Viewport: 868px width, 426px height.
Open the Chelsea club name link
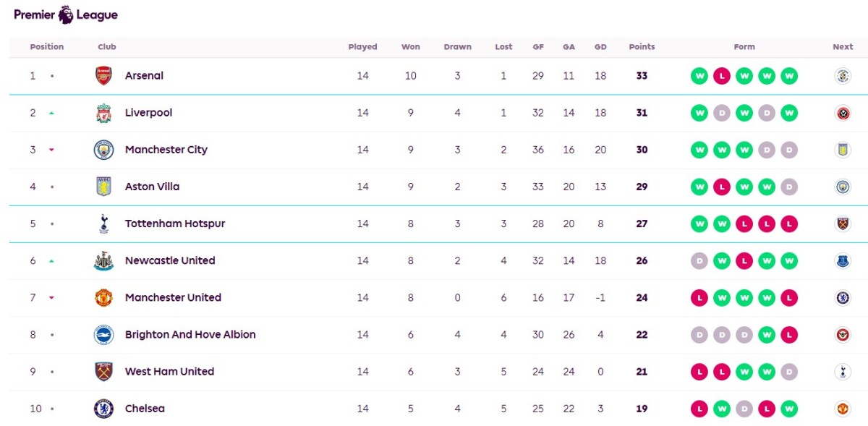point(145,408)
